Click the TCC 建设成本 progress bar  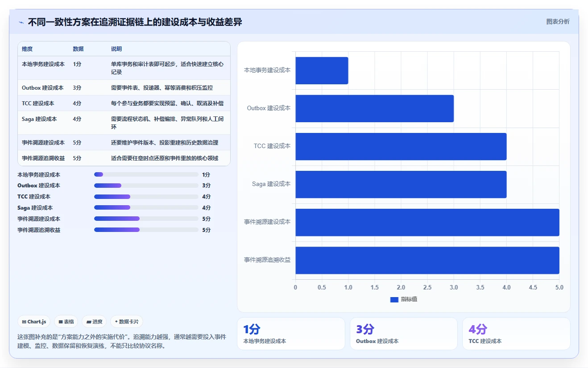(x=146, y=197)
